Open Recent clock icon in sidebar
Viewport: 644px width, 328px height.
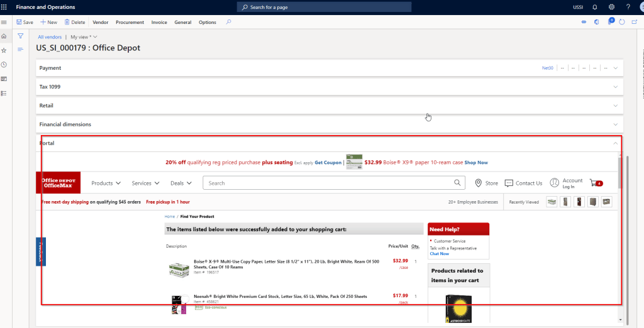click(4, 65)
